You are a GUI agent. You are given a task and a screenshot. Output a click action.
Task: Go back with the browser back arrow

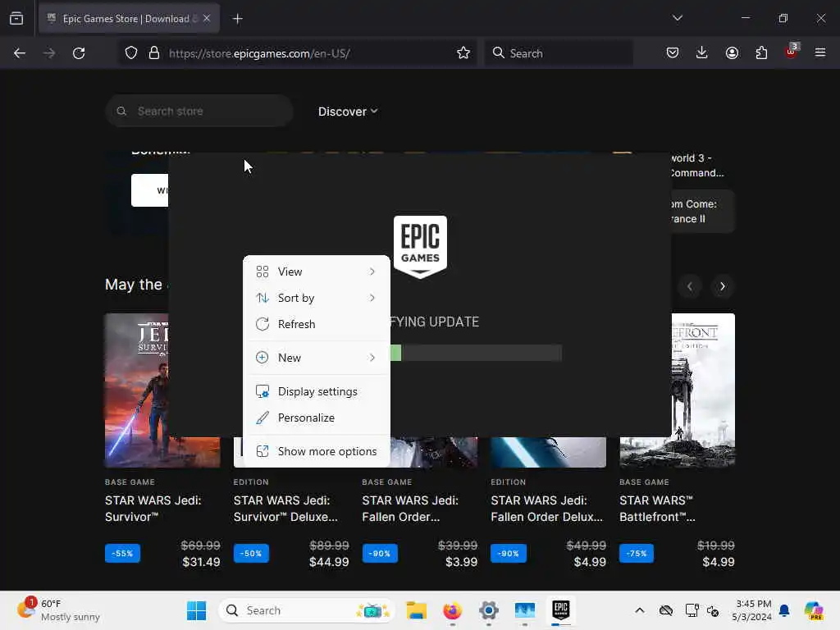tap(20, 53)
